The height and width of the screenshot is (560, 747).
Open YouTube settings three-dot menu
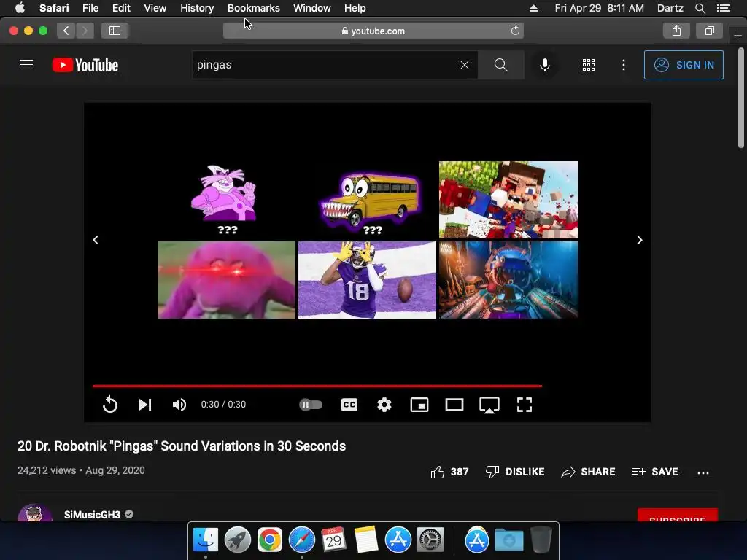pos(624,65)
